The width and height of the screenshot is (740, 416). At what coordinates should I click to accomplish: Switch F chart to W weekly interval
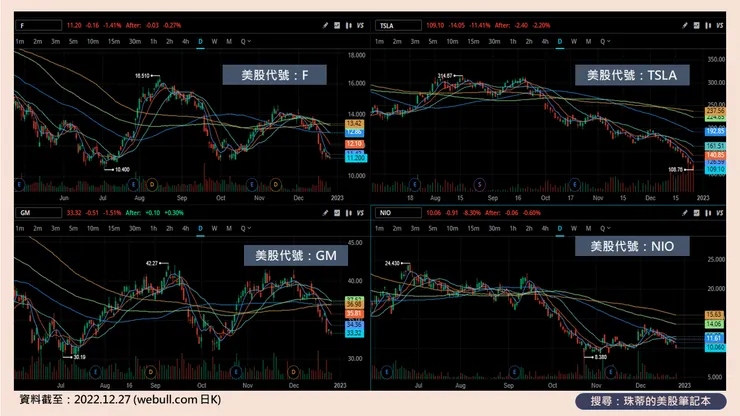click(214, 42)
